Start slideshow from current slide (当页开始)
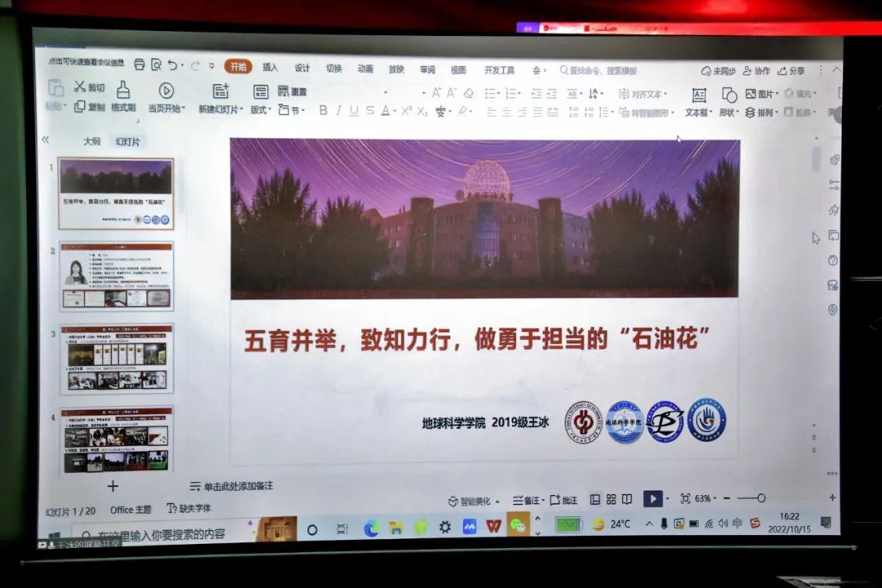Viewport: 882px width, 588px height. (x=166, y=91)
